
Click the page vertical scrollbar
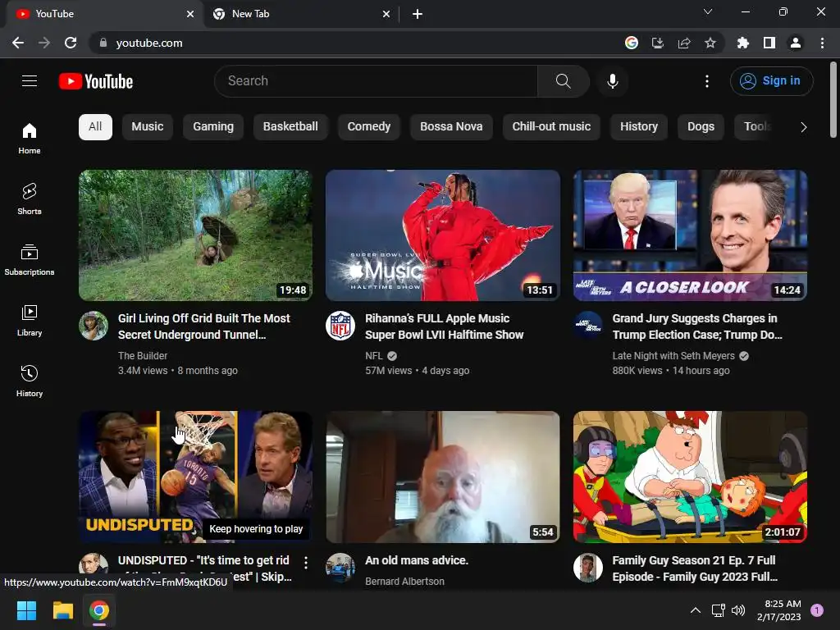tap(833, 99)
